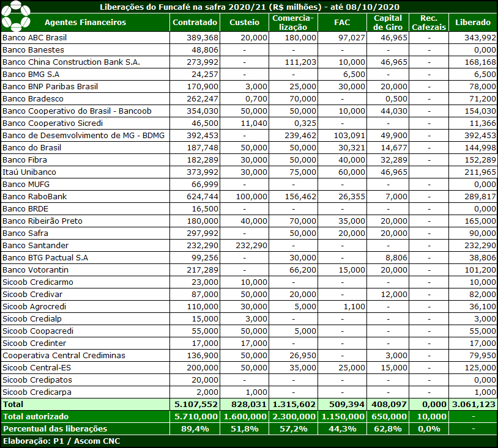Select the Contratado column header
The image size is (498, 448).
click(195, 23)
